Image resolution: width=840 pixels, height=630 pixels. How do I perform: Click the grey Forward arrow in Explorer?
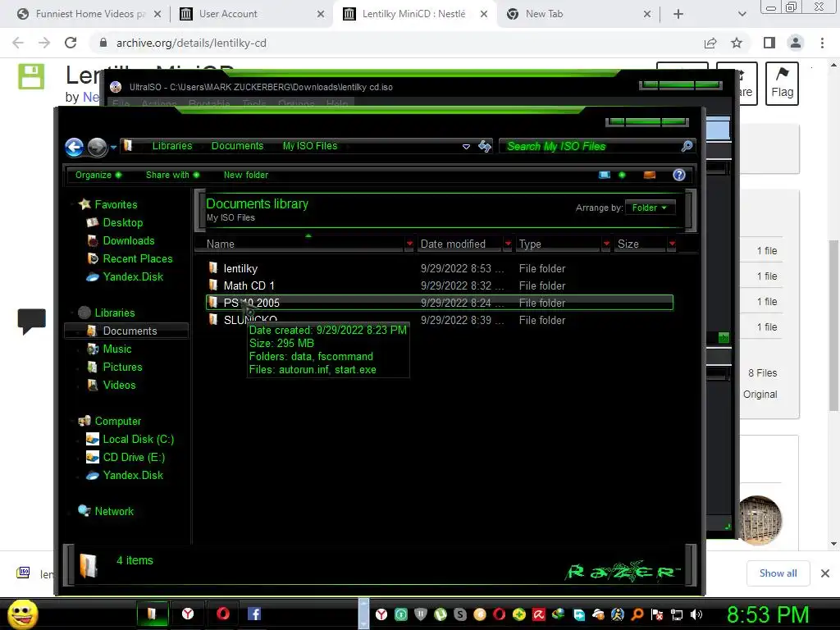[97, 147]
